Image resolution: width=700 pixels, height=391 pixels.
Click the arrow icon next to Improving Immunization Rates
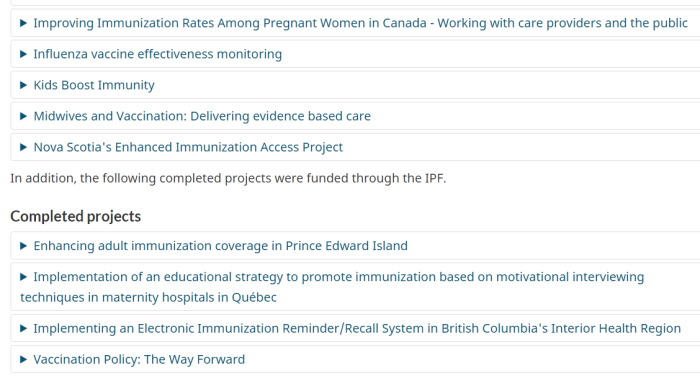point(24,23)
